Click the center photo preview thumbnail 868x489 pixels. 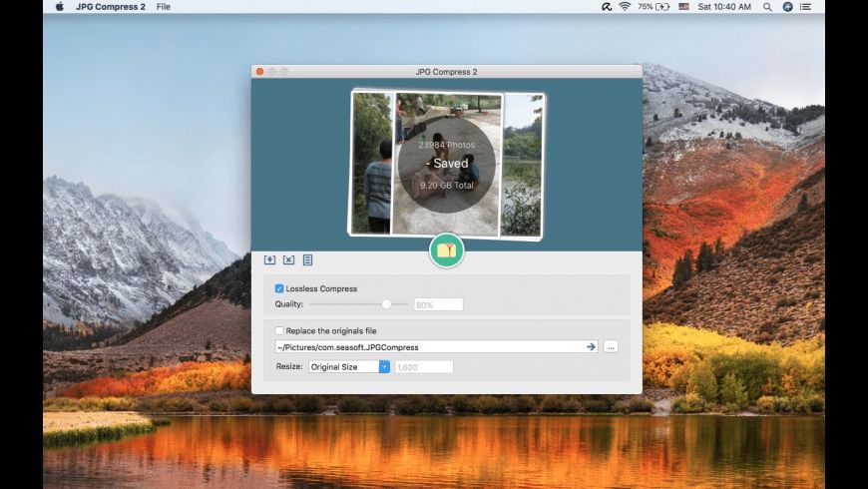(x=447, y=164)
